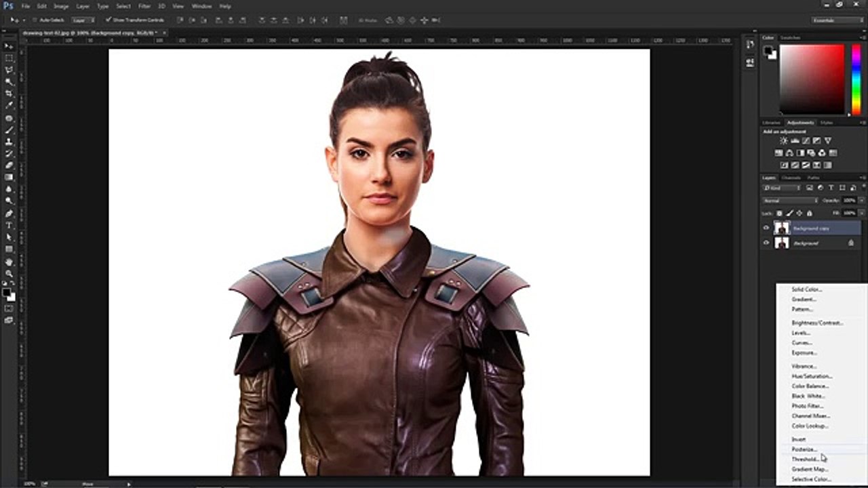Select the Quick Selection tool
Screen dimensions: 868x488
coord(9,81)
